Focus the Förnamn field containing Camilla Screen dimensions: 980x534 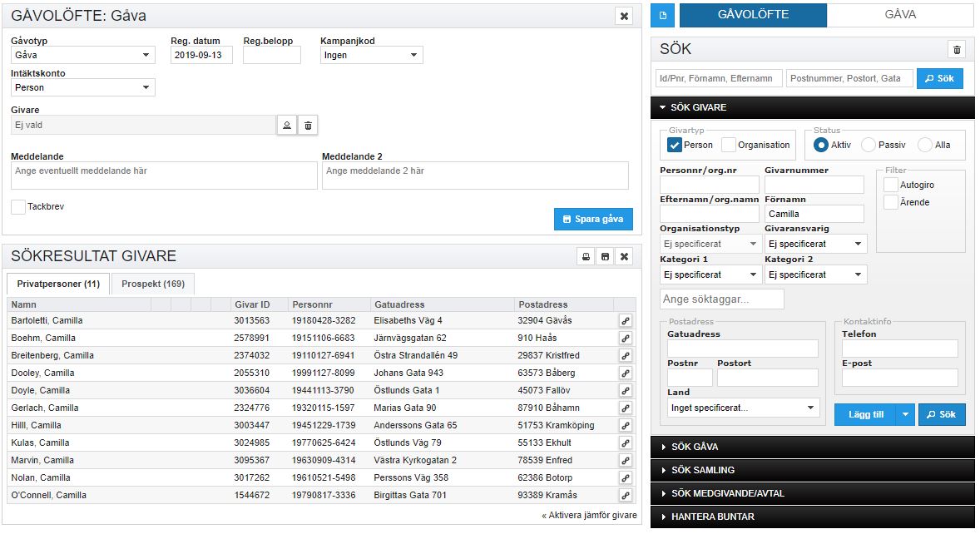point(814,215)
